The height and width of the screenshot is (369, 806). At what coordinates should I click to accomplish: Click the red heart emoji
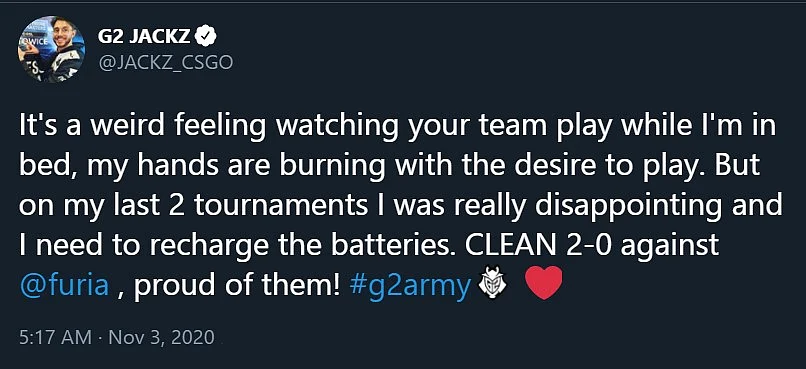[x=545, y=284]
